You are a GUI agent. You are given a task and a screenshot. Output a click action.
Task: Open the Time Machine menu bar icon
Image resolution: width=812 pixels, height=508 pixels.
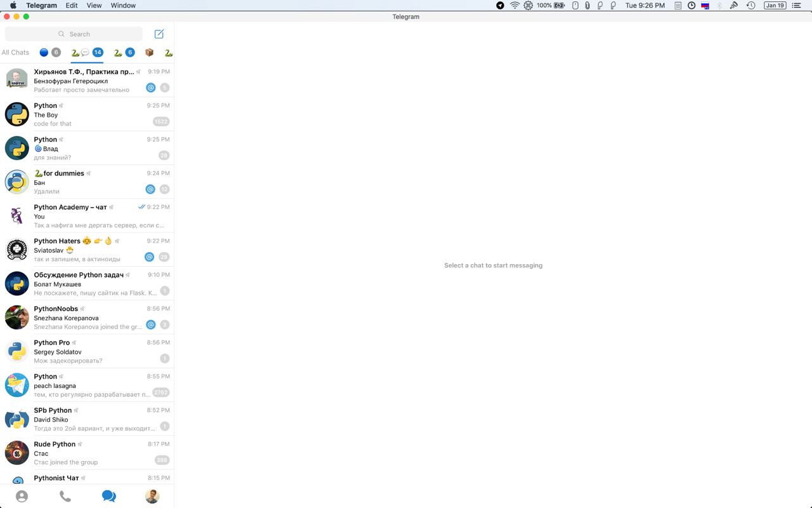coord(750,5)
